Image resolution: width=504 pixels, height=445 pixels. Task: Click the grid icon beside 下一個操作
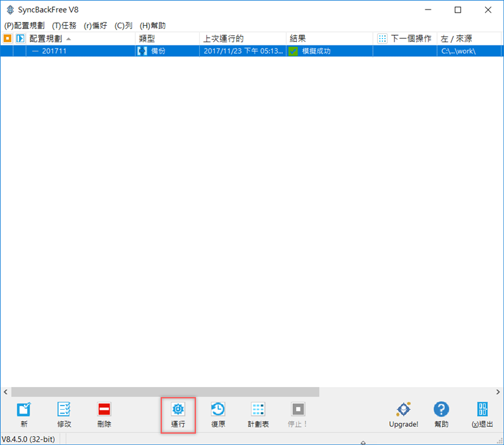pos(382,38)
